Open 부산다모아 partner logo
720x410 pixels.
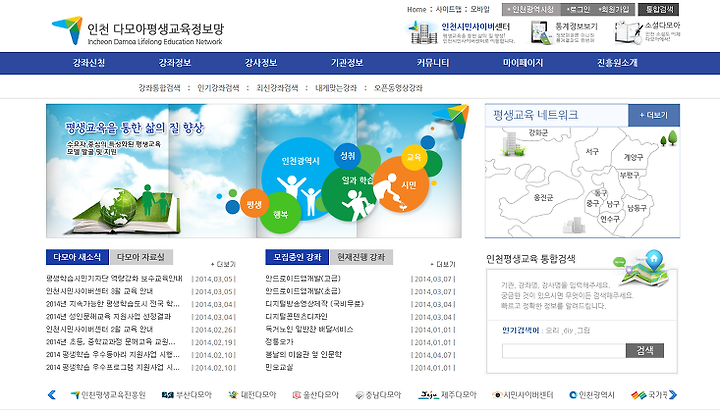[187, 395]
